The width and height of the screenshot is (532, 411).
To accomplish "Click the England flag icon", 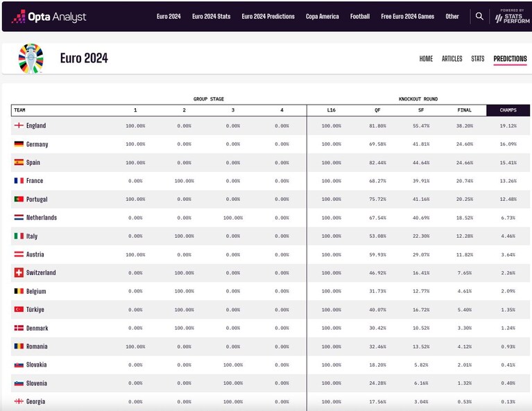I will pos(19,125).
